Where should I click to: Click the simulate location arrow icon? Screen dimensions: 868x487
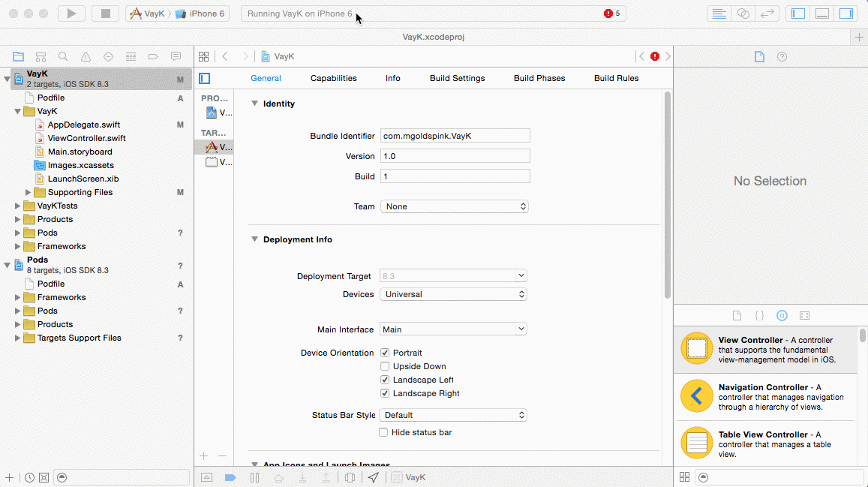373,477
